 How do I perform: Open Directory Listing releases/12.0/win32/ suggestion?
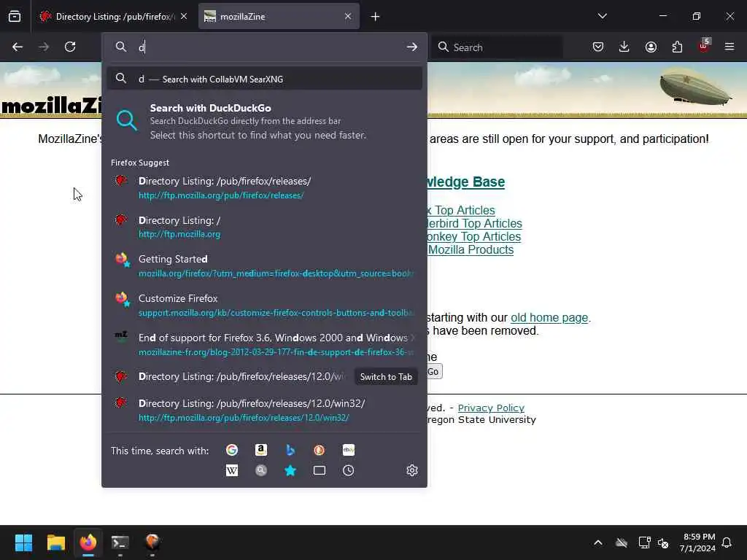[x=264, y=410]
